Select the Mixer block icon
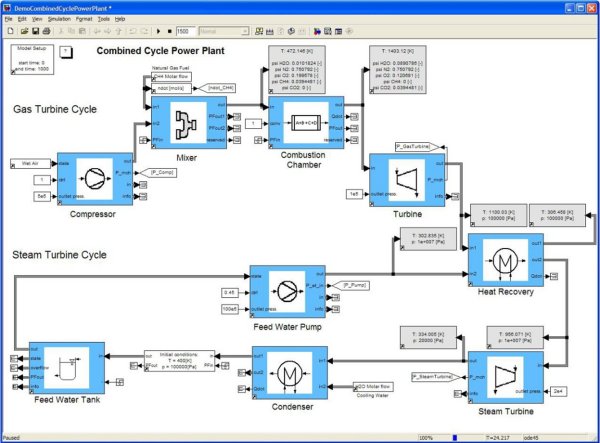Screen dimensions: 600x443 [189, 123]
